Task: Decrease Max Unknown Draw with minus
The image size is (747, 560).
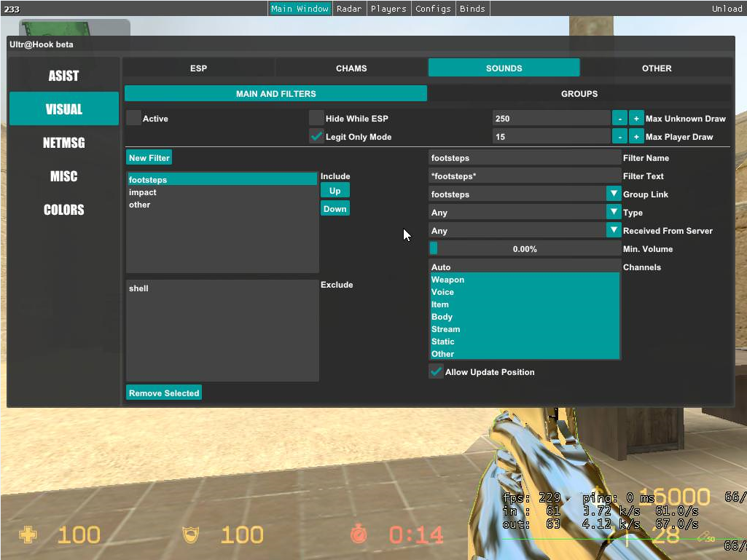Action: [619, 118]
